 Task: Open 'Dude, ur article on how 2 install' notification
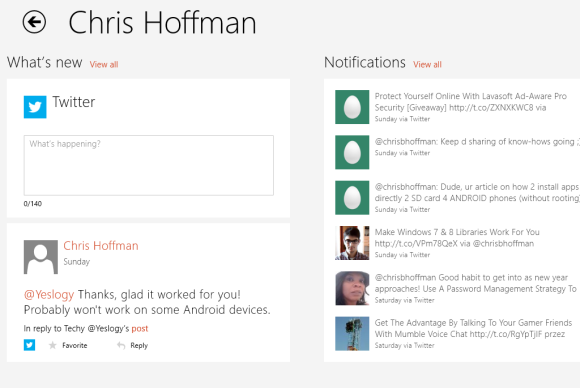point(458,198)
